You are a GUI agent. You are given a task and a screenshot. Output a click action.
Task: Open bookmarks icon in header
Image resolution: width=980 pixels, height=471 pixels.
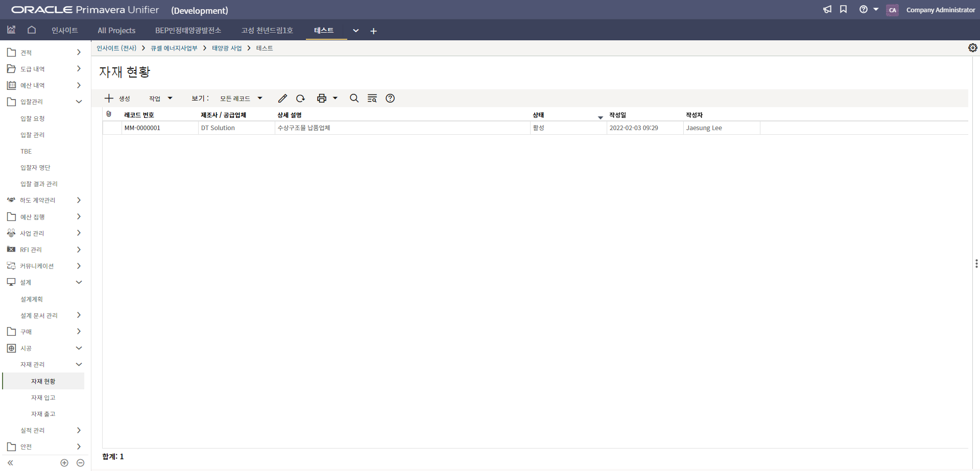point(843,10)
